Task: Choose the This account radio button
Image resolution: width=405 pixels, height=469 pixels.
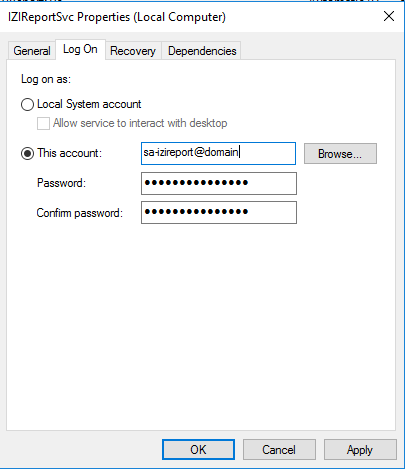Action: (27, 153)
